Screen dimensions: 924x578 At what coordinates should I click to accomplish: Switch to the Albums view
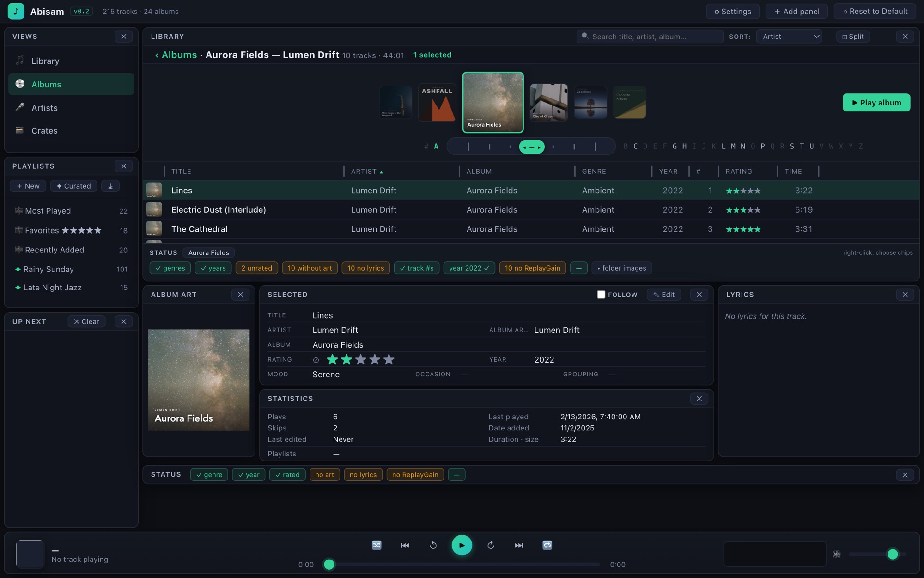[x=71, y=84]
